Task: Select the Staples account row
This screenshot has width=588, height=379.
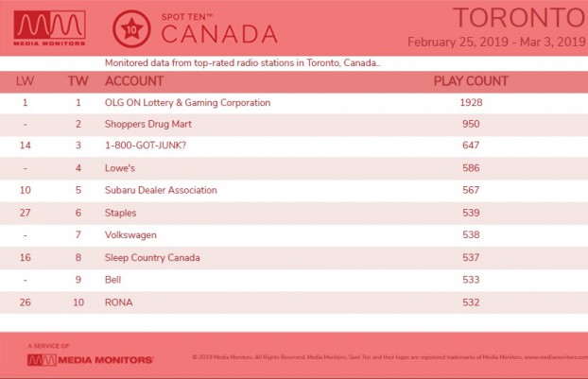Action: (x=294, y=213)
